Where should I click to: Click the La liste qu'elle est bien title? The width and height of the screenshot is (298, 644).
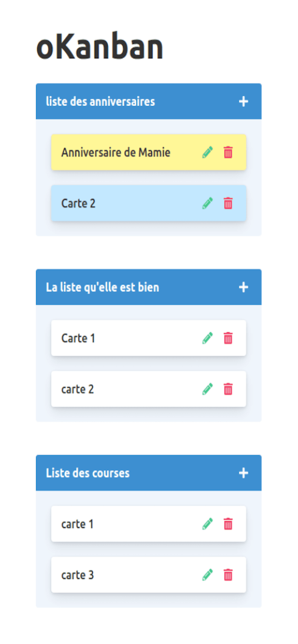click(102, 287)
